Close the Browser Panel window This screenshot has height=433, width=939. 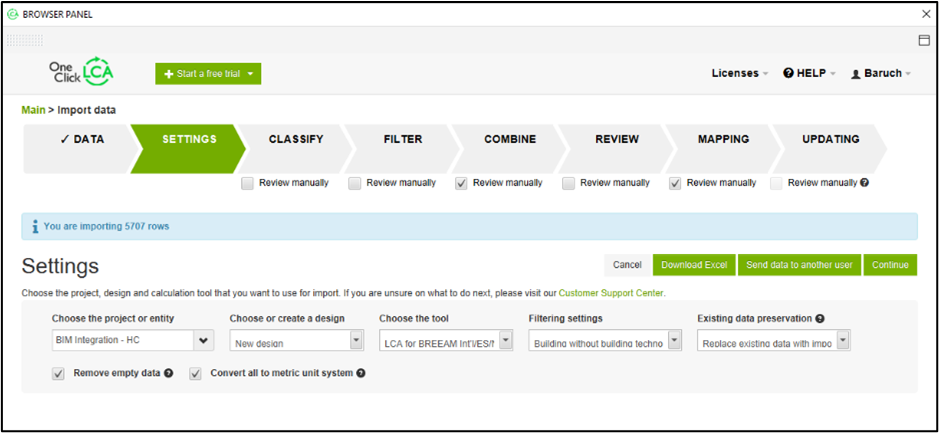(x=926, y=14)
